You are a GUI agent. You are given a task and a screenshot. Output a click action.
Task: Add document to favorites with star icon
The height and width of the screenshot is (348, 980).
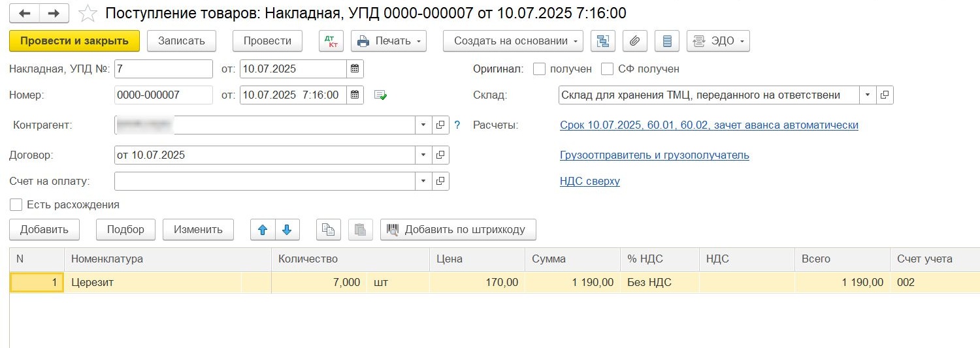pyautogui.click(x=87, y=13)
